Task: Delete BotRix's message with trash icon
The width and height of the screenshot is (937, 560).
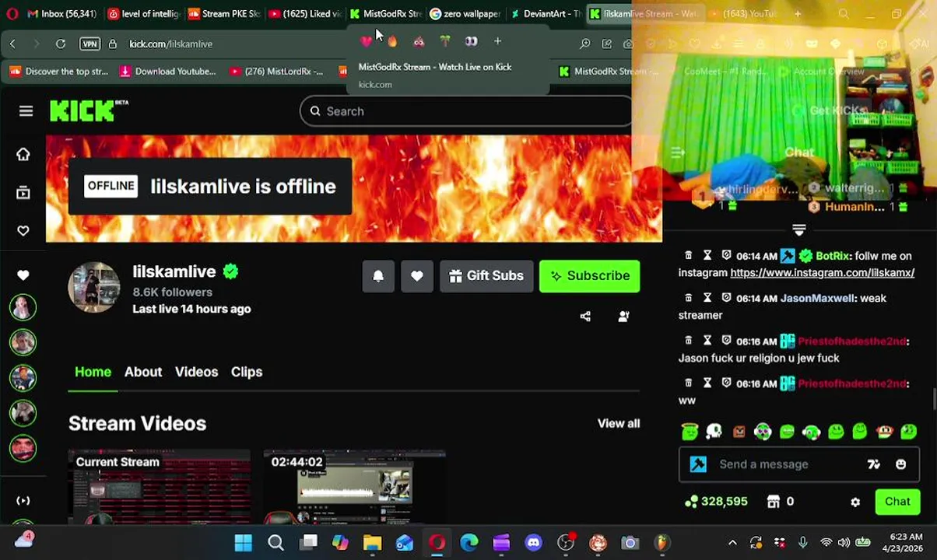Action: point(688,256)
